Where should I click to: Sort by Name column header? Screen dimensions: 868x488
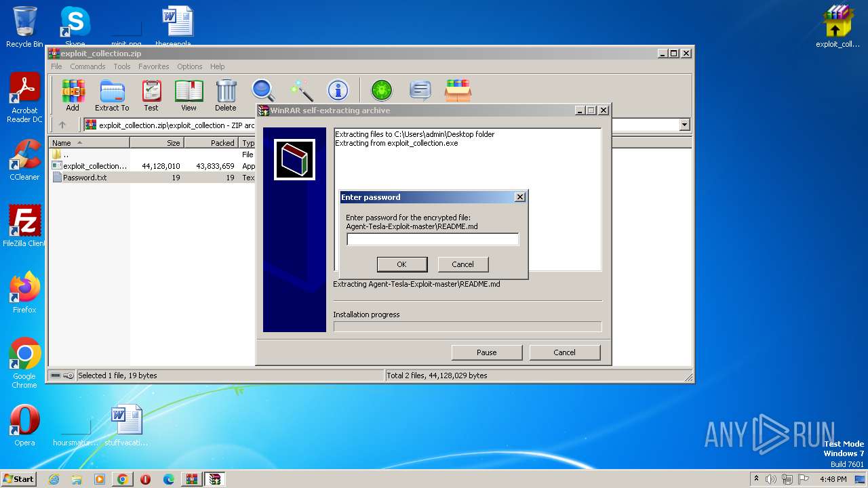(90, 143)
